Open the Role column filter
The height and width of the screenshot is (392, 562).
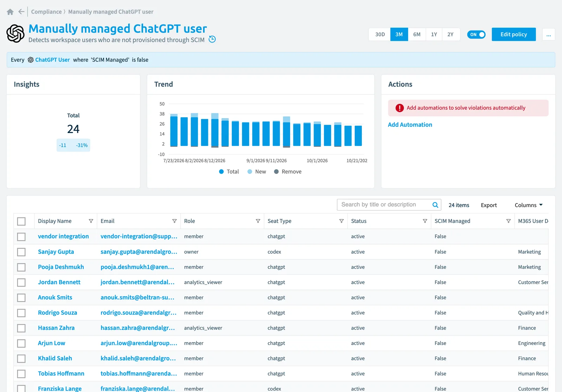tap(258, 221)
